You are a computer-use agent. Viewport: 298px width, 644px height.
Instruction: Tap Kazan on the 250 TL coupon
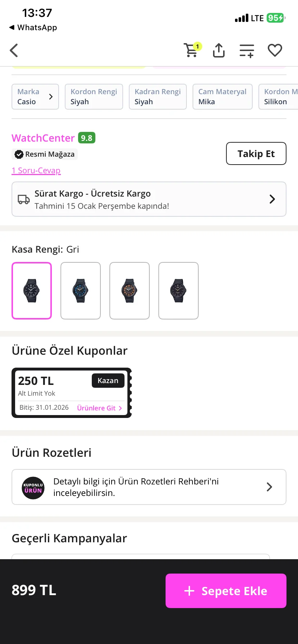coord(108,381)
